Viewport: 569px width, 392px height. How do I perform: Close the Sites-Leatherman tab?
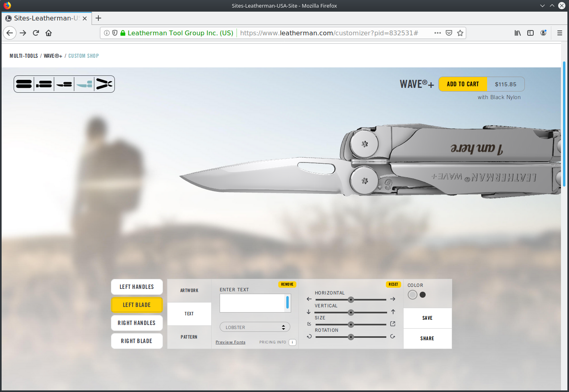click(85, 18)
